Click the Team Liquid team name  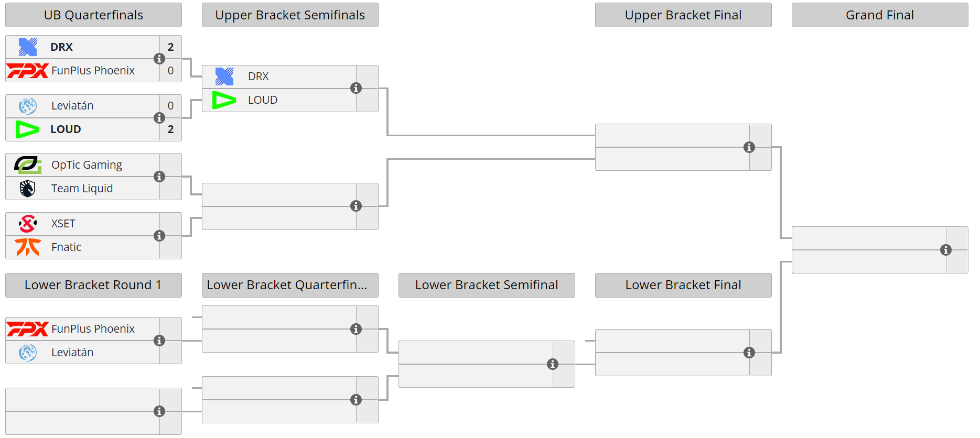pyautogui.click(x=82, y=189)
